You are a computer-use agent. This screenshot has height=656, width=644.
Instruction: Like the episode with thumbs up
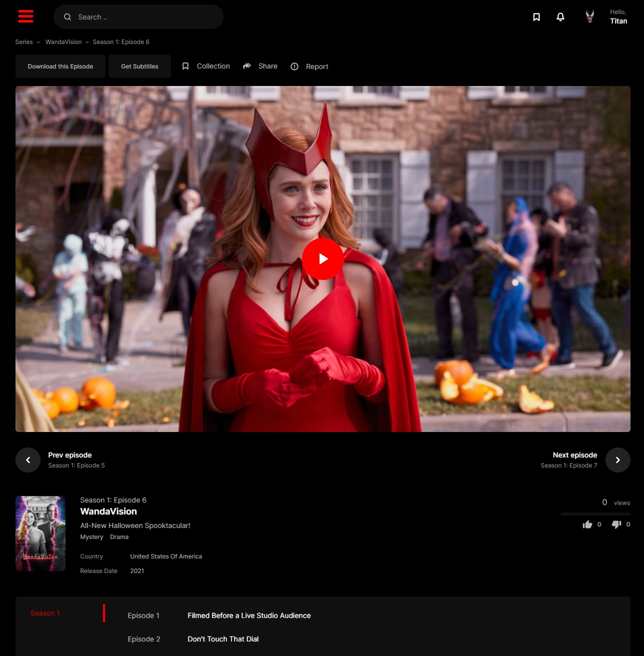click(x=587, y=524)
